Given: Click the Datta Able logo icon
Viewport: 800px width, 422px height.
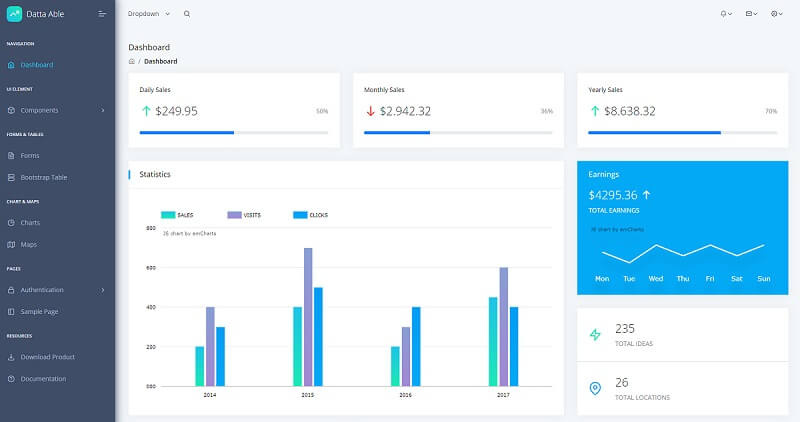Looking at the screenshot, I should (x=14, y=14).
